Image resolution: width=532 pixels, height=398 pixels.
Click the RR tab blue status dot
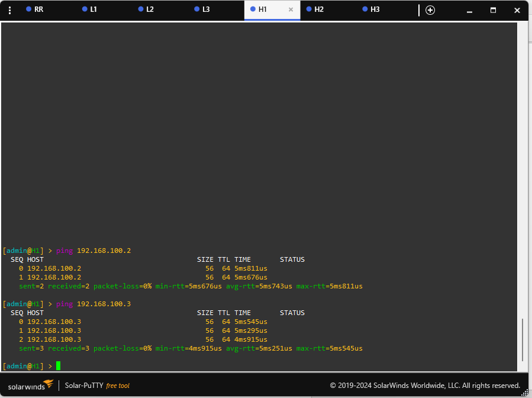click(29, 9)
